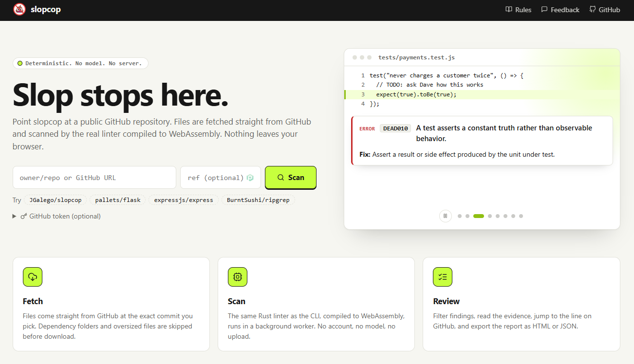Choose the expressjs/express example chip
634x364 pixels.
(184, 200)
